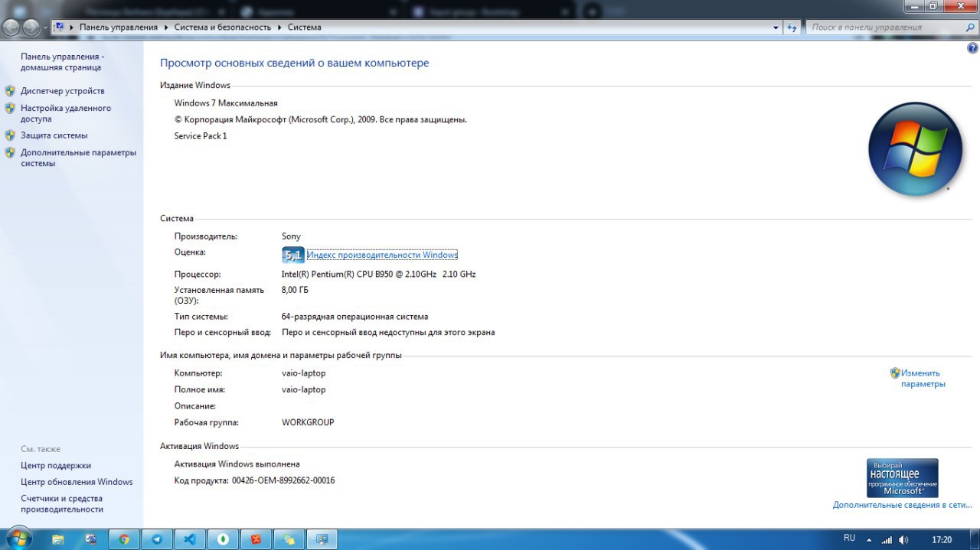Select Система breadcrumb in address bar
This screenshot has height=550, width=980.
305,27
